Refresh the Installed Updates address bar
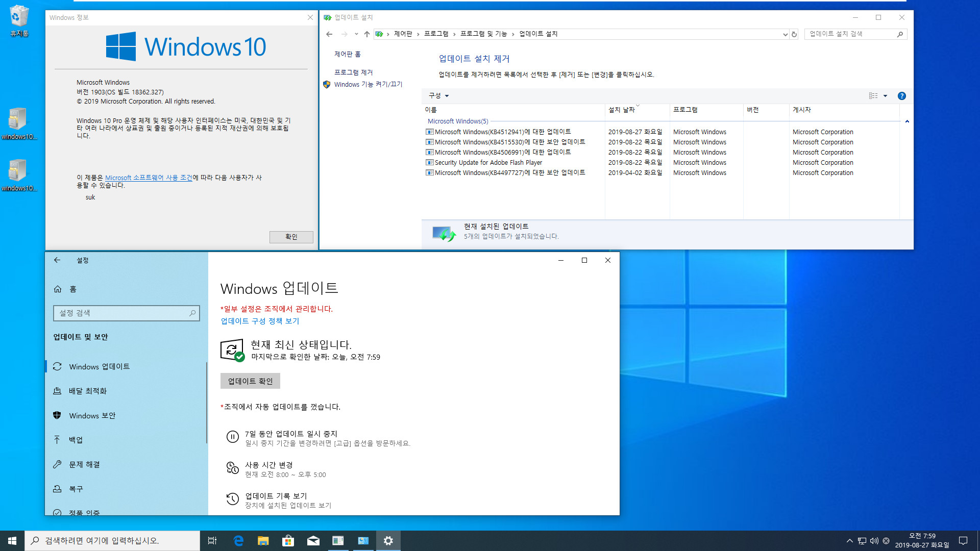 tap(794, 34)
